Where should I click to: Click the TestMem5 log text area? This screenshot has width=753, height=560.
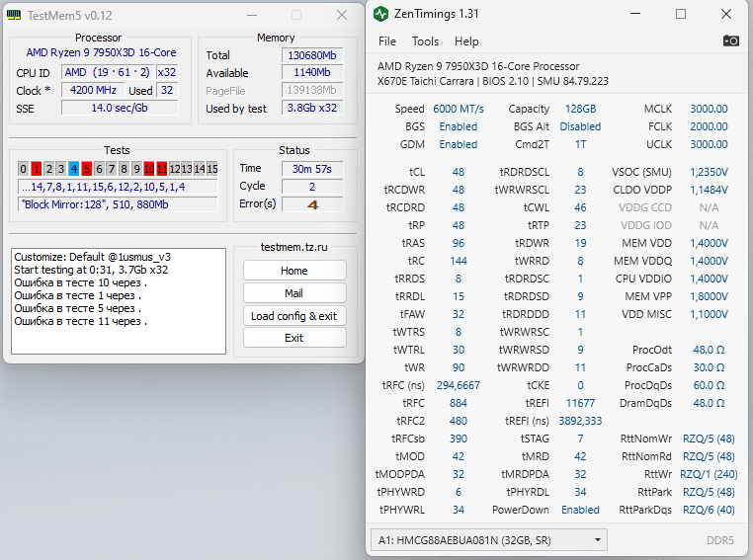click(x=119, y=301)
